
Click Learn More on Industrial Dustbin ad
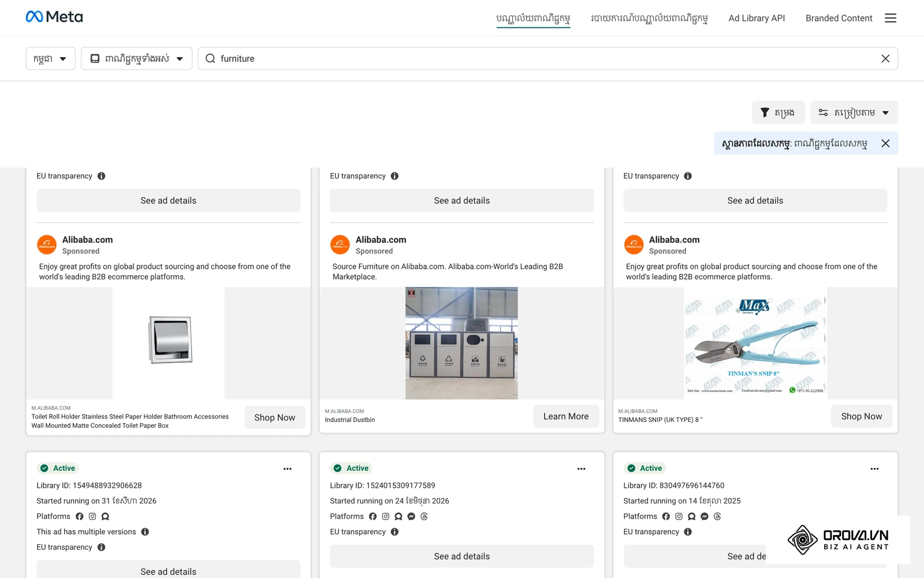pyautogui.click(x=566, y=416)
